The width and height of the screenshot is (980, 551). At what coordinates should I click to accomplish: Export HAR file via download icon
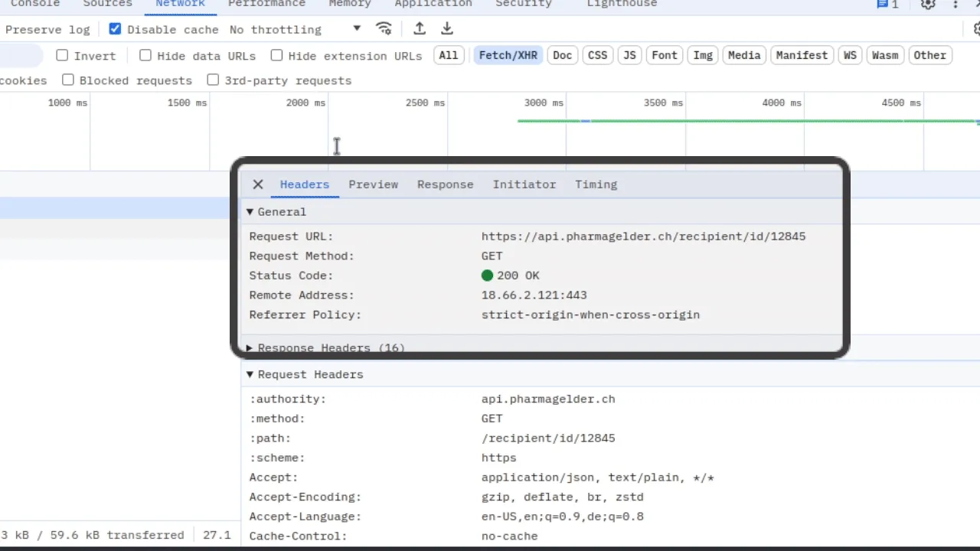[x=446, y=28]
